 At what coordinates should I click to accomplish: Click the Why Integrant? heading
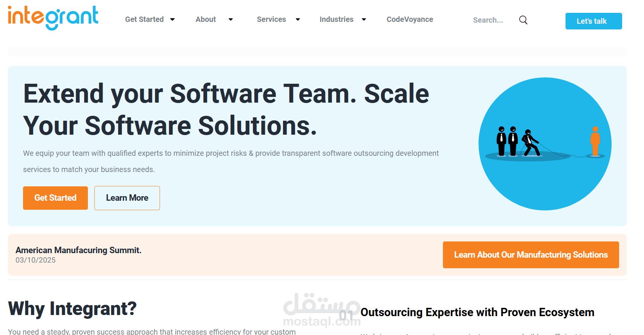click(72, 309)
